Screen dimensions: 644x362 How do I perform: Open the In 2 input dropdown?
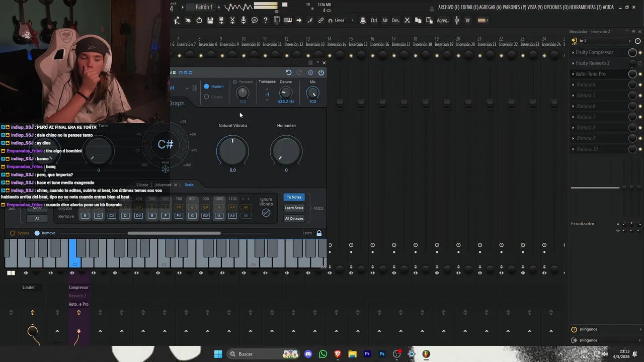606,41
